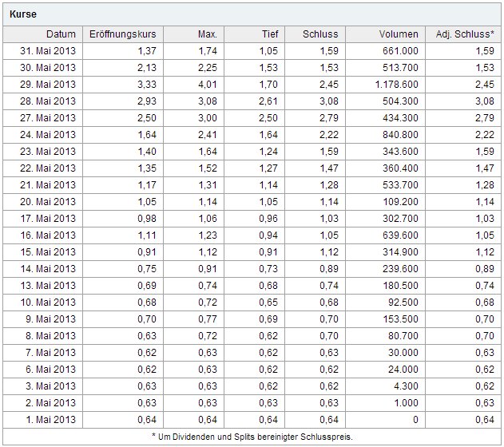Click maximum price 3,00
Viewport: 504px width, 447px height.
(208, 117)
